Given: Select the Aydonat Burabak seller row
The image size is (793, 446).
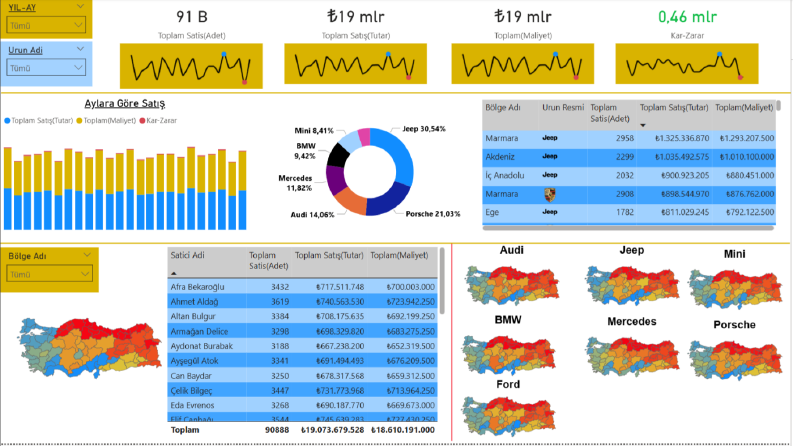Looking at the screenshot, I should point(302,346).
